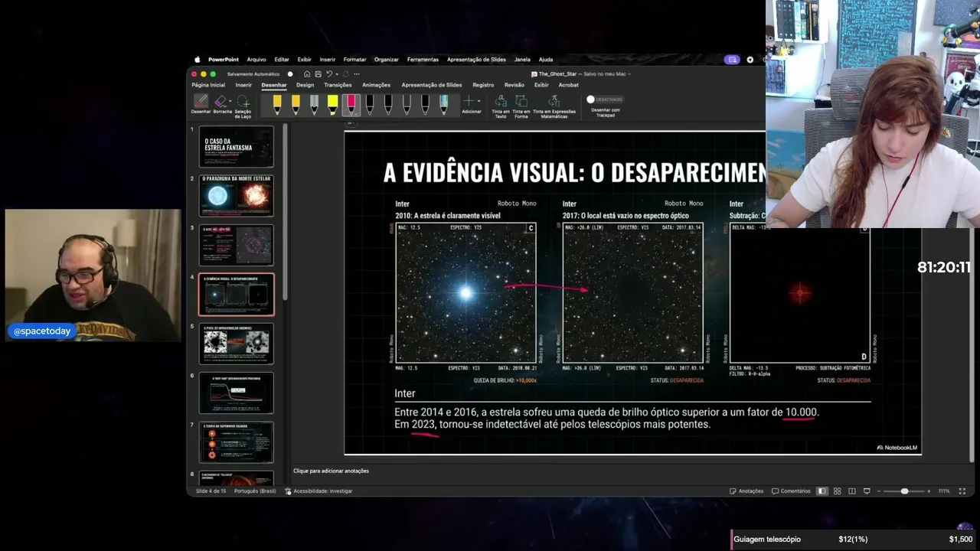Select slide 3 thumbnail
This screenshot has width=980, height=551.
(236, 245)
